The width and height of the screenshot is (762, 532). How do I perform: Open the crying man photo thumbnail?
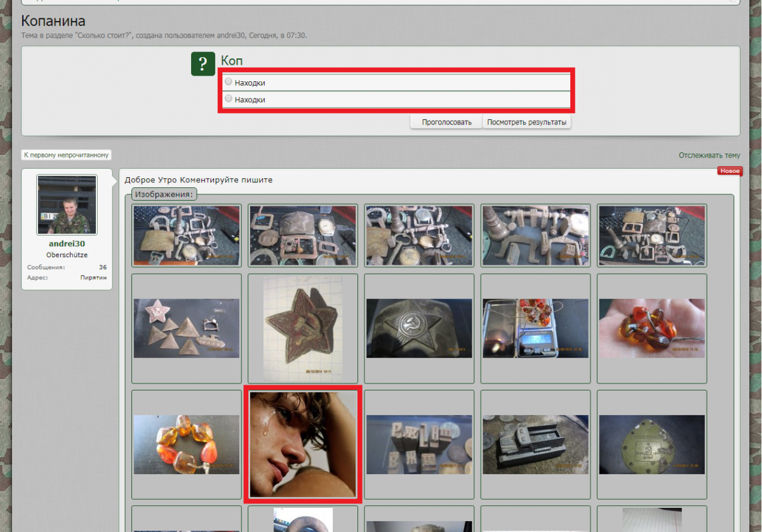click(303, 444)
